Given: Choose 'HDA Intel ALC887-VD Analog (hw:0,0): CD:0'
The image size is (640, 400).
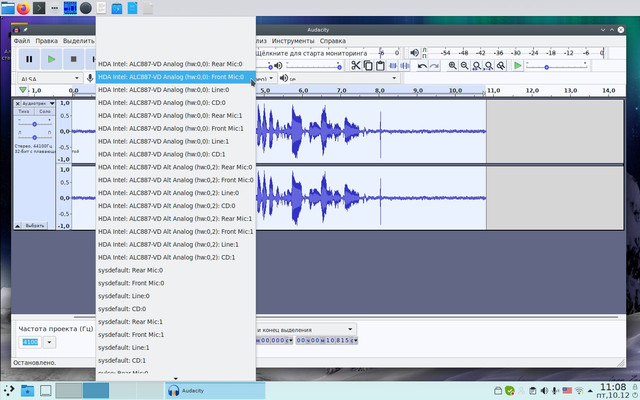Looking at the screenshot, I should [x=176, y=103].
